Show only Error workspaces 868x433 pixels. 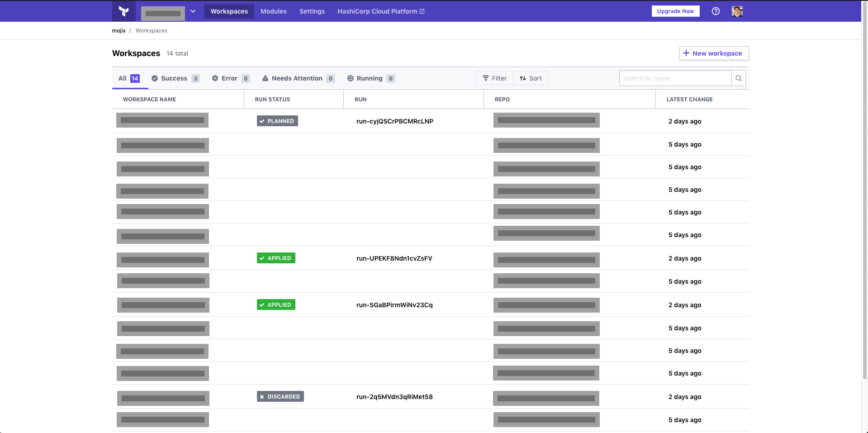(x=231, y=78)
